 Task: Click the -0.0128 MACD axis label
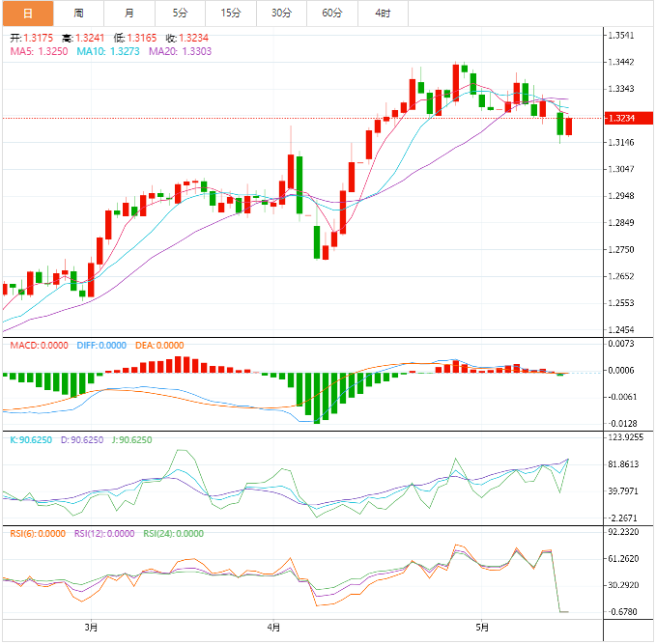[622, 424]
